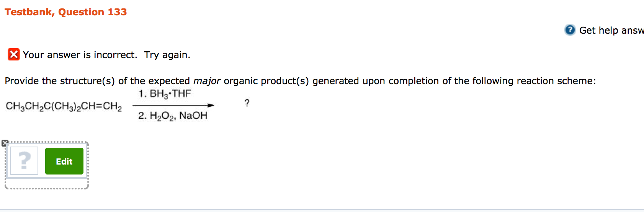Screen dimensions: 644x212
Task: Click the italic word "major" in prompt
Action: [x=207, y=81]
